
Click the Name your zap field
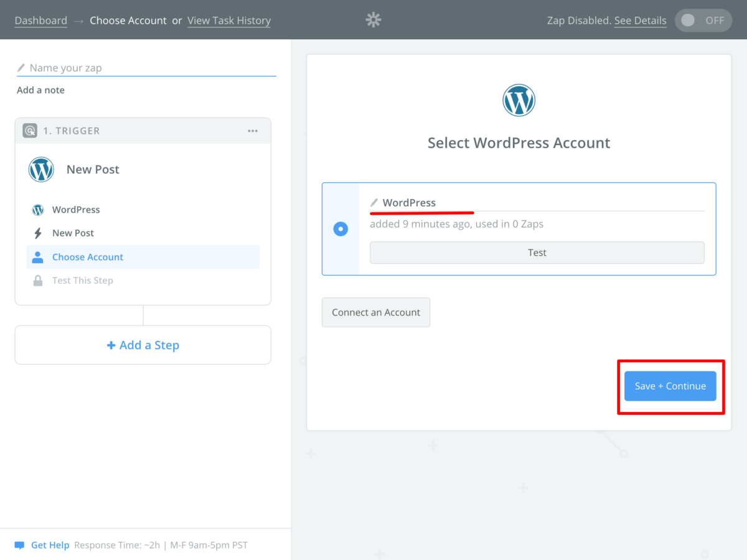pyautogui.click(x=146, y=68)
